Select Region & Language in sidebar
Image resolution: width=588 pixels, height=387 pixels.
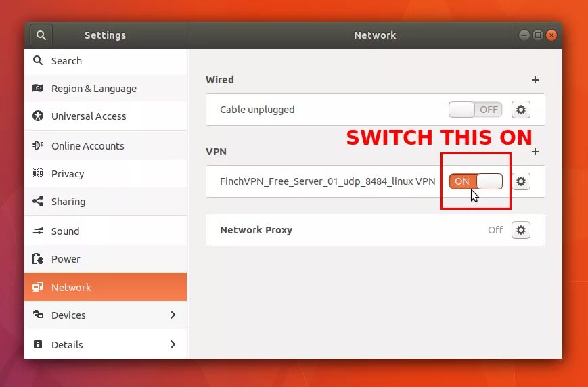point(106,89)
